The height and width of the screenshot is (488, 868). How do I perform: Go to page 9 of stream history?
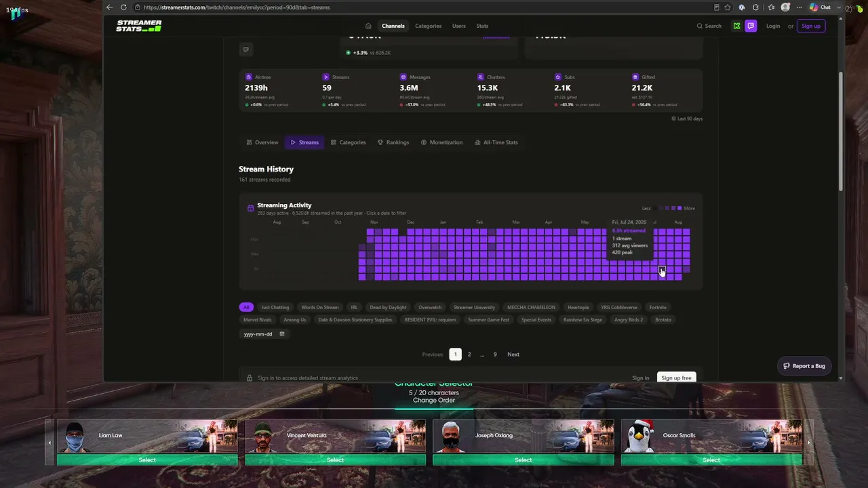(495, 354)
